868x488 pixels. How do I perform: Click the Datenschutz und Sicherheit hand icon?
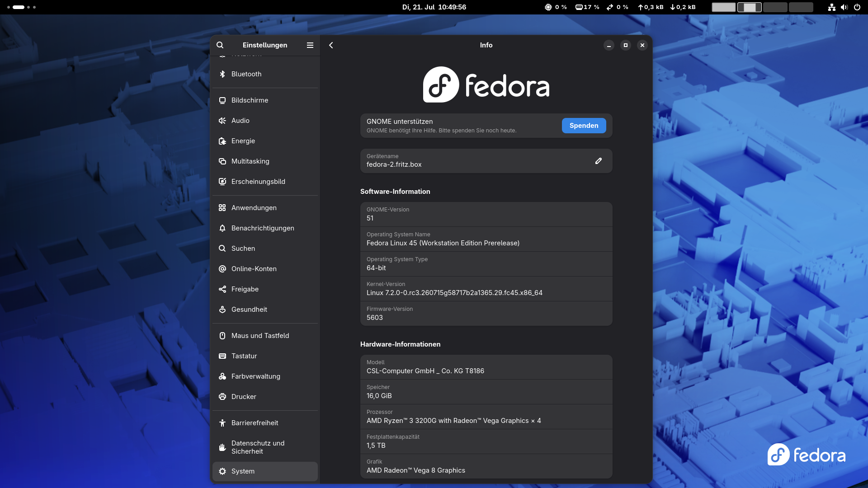222,447
